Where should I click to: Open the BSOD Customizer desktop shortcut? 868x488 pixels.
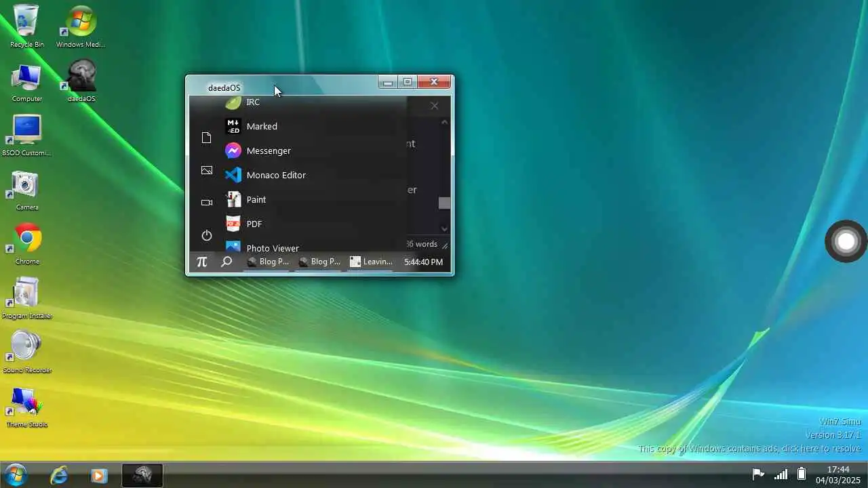pyautogui.click(x=26, y=136)
